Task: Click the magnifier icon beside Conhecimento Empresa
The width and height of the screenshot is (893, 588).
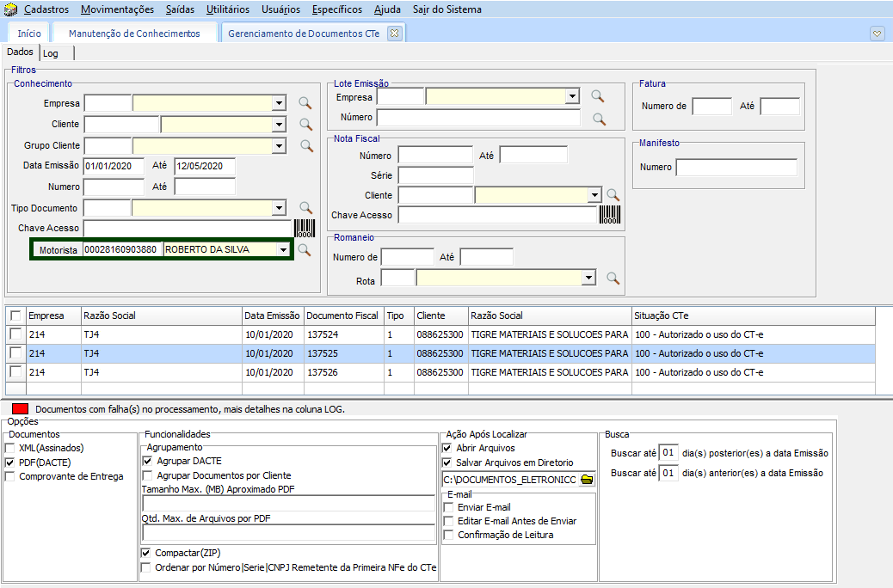Action: (305, 103)
